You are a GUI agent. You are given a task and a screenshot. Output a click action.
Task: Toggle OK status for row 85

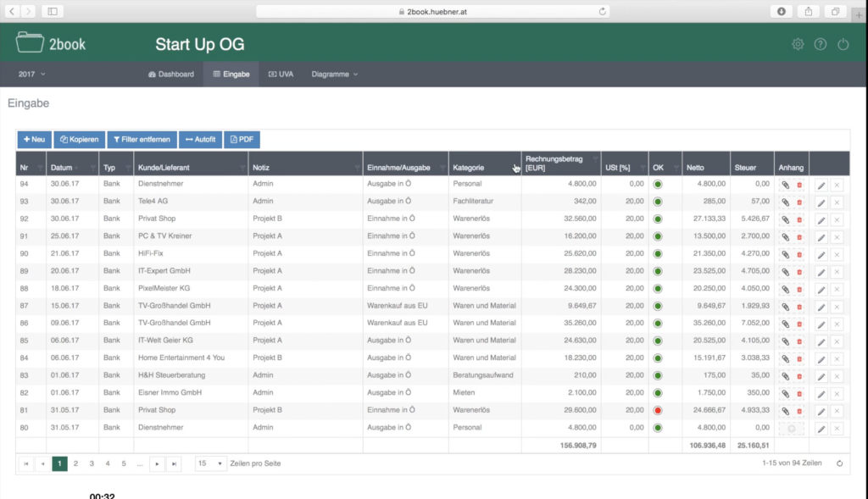[x=658, y=341]
